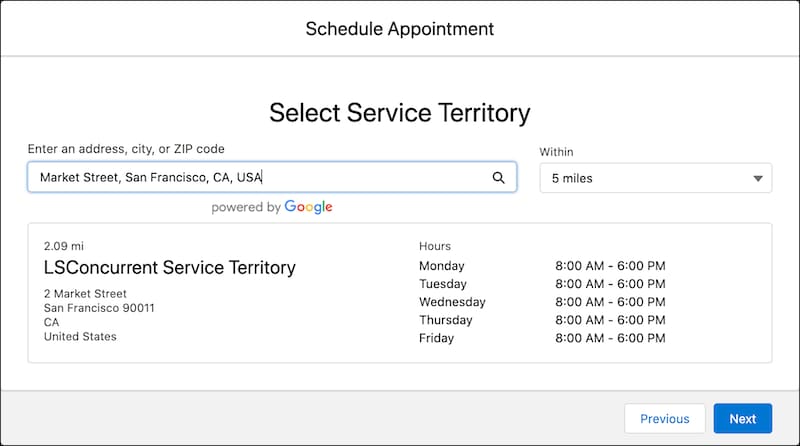Screen dimensions: 800x446
Task: Click the Select Service Territory heading
Action: coord(400,113)
